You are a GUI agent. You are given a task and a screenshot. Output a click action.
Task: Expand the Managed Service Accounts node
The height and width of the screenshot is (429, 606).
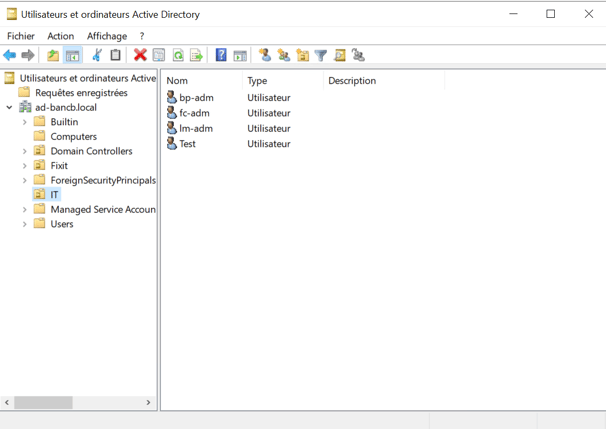pos(24,209)
